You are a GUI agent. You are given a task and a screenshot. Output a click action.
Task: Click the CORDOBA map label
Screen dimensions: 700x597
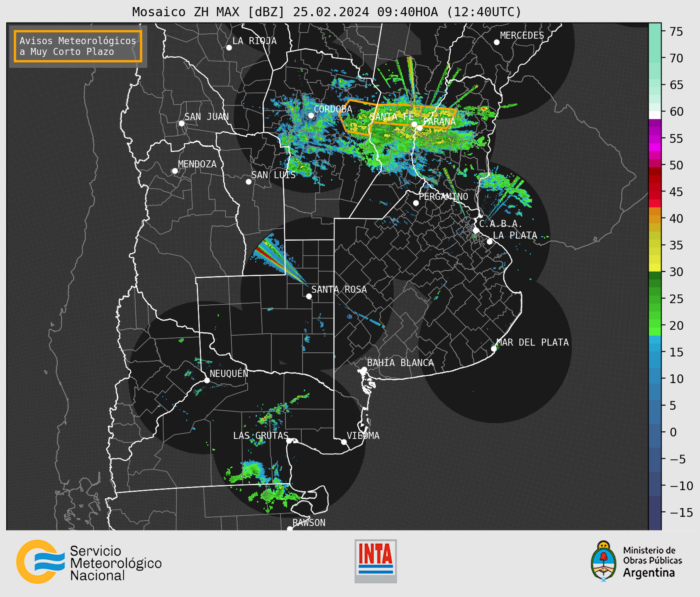[x=333, y=109]
